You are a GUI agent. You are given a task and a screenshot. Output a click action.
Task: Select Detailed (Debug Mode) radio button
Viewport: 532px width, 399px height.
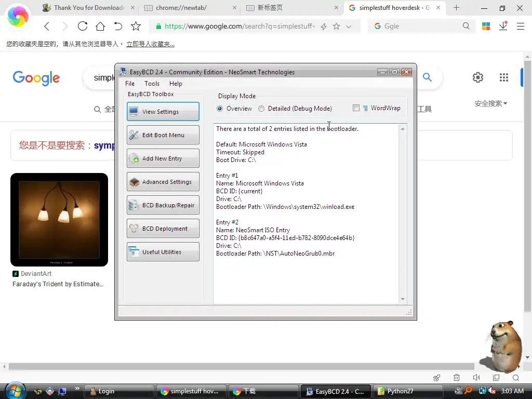click(x=261, y=109)
